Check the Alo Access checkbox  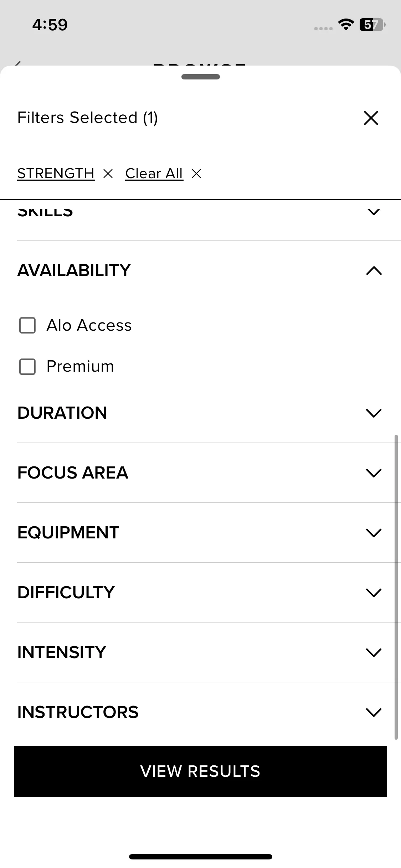(27, 325)
